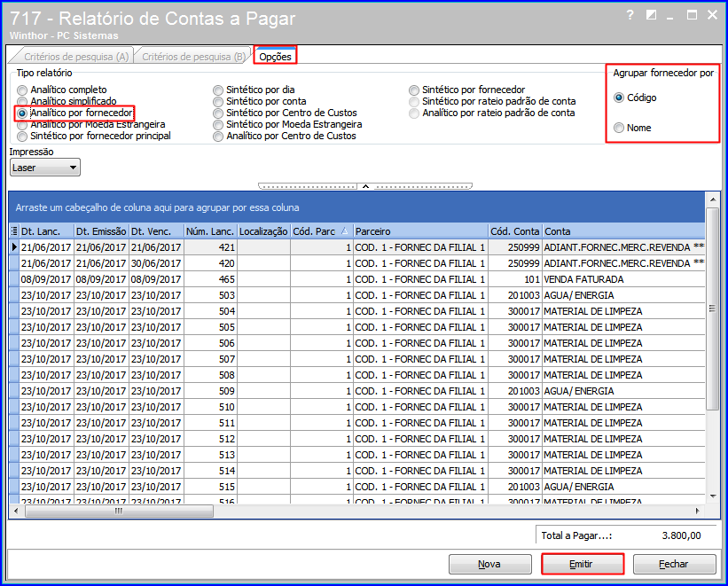Click cell 509 in Núm. Lanc. column
This screenshot has width=728, height=586.
[x=210, y=391]
